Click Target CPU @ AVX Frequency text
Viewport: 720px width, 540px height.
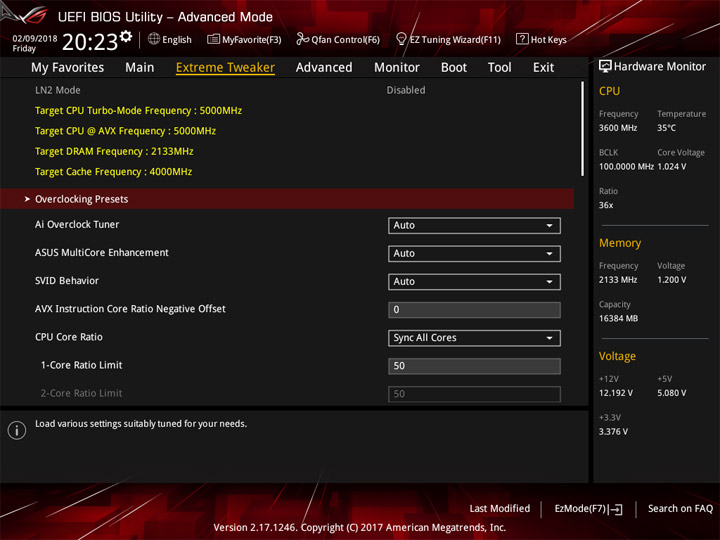125,131
